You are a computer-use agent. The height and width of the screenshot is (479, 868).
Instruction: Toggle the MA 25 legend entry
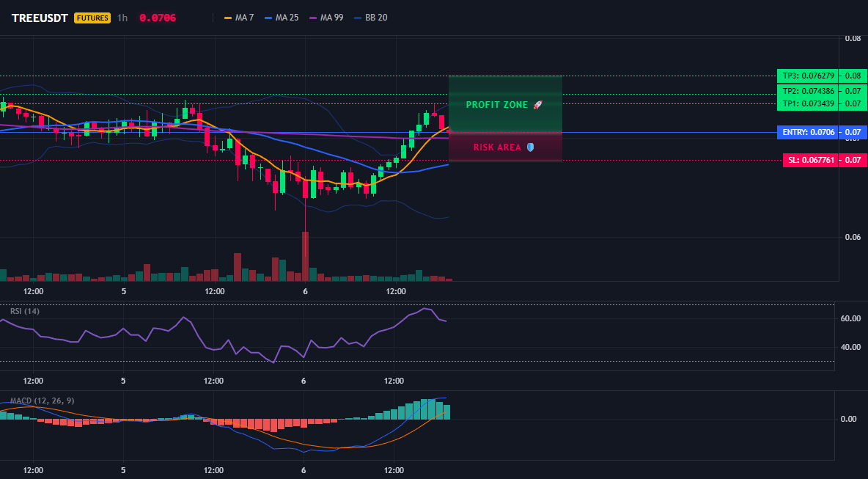click(x=282, y=18)
